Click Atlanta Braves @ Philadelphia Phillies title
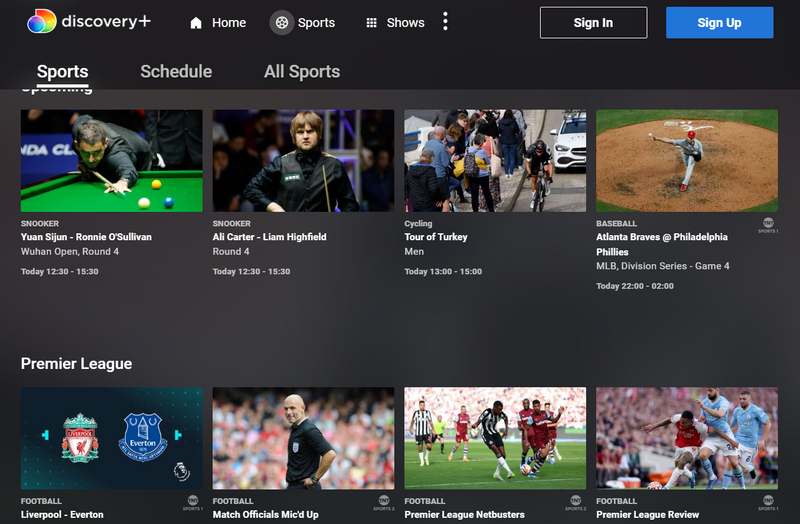 tap(662, 244)
